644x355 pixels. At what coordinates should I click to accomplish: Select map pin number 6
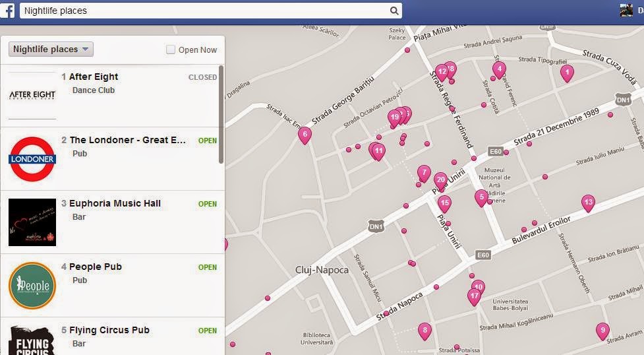305,135
